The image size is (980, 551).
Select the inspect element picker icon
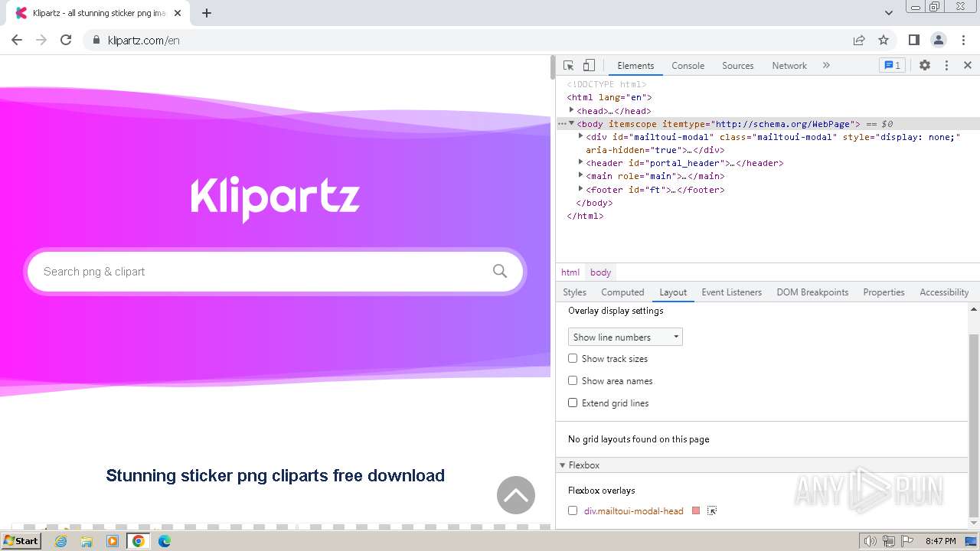[x=568, y=66]
